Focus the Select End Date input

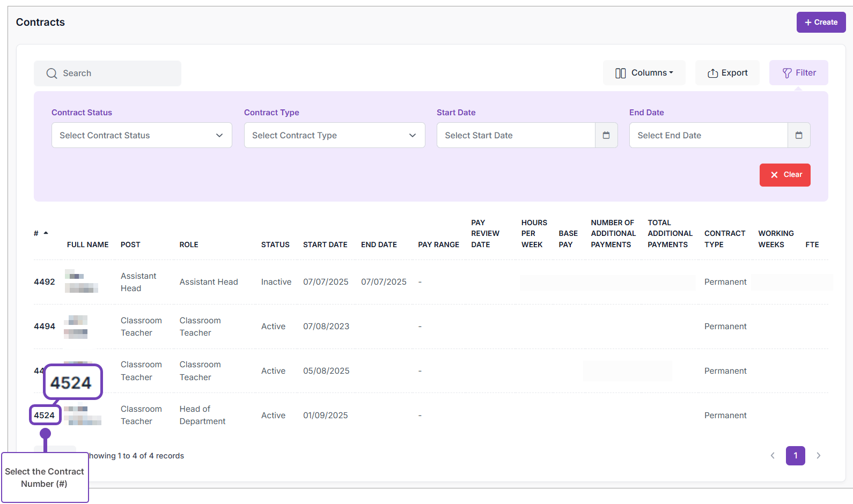point(708,135)
